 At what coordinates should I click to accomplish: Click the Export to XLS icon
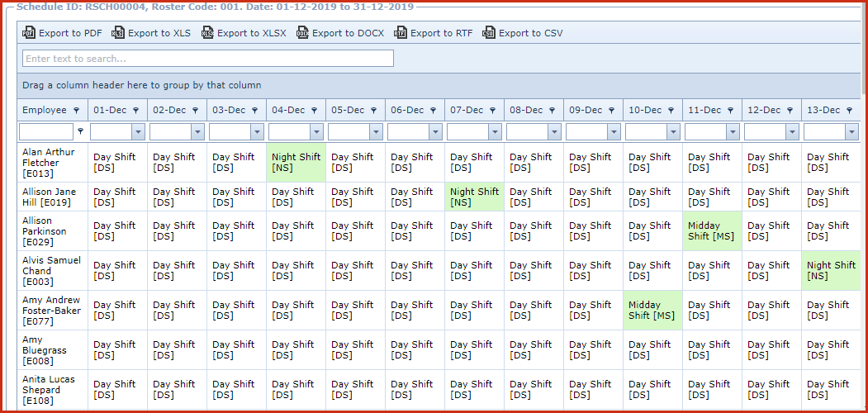click(x=118, y=33)
